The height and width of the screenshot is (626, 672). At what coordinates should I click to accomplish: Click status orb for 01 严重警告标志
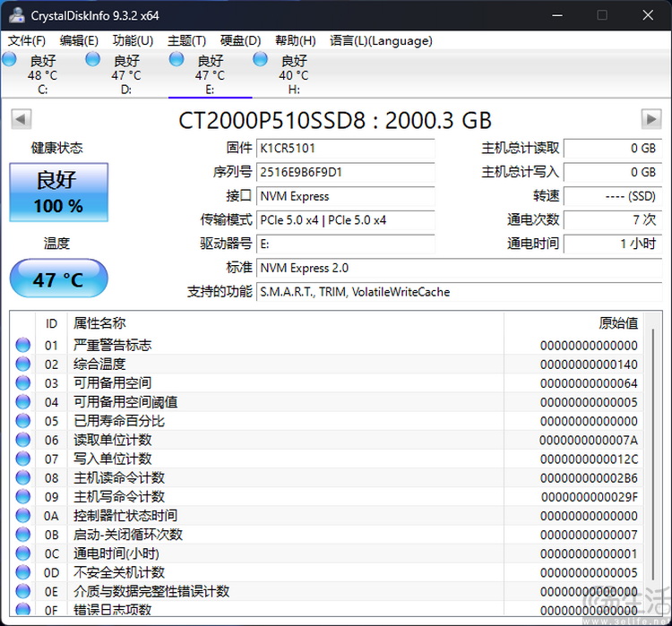pos(22,345)
